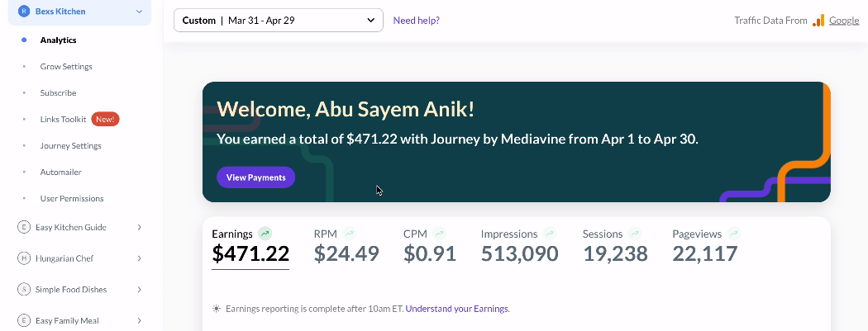The height and width of the screenshot is (331, 868).
Task: Follow the Understand your Earnings link
Action: click(458, 309)
